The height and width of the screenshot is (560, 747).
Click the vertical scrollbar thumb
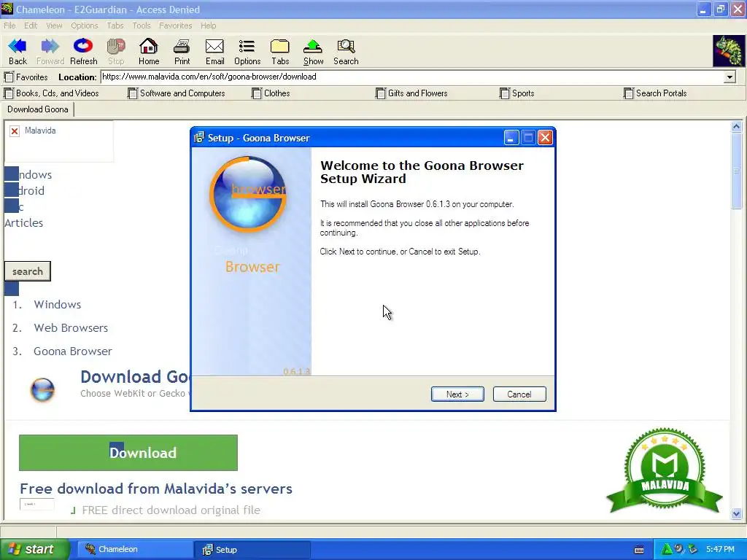[x=737, y=171]
